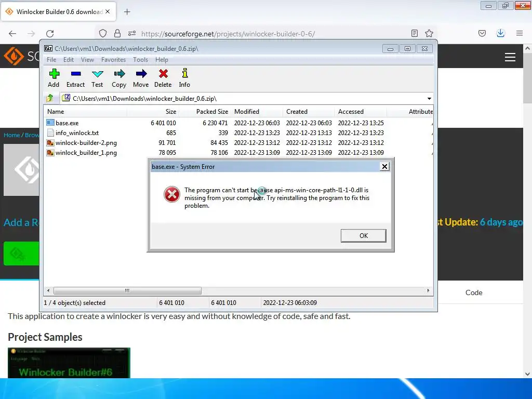Click the Project Samples heading
Viewport: 532px width, 399px height.
coord(45,337)
